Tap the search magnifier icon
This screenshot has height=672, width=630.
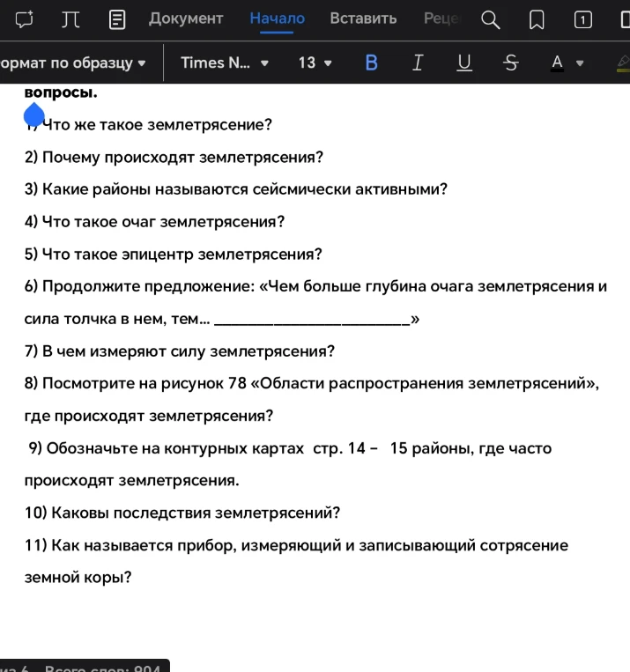coord(490,19)
